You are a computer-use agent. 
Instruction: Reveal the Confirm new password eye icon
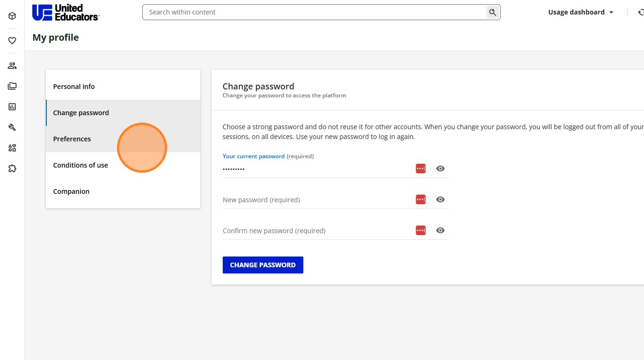pyautogui.click(x=440, y=230)
